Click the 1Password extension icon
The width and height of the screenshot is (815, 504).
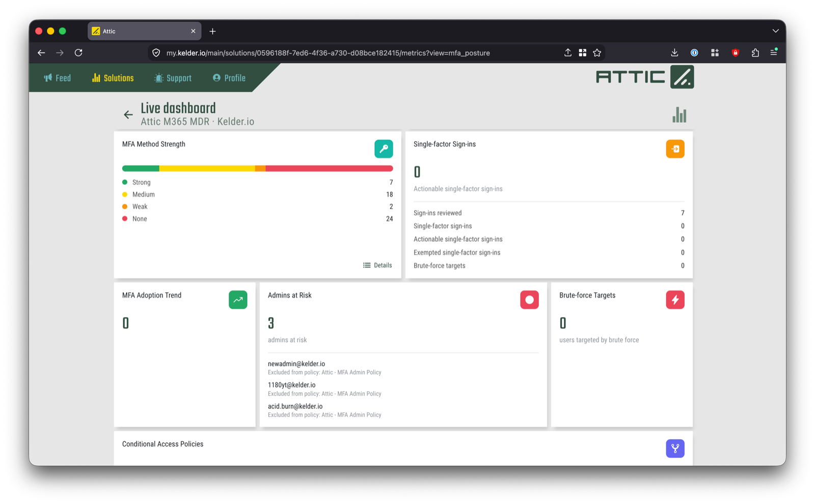pos(694,52)
